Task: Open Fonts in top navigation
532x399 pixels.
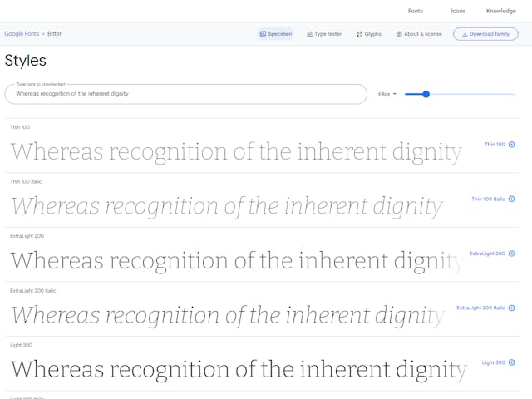Action: [416, 11]
